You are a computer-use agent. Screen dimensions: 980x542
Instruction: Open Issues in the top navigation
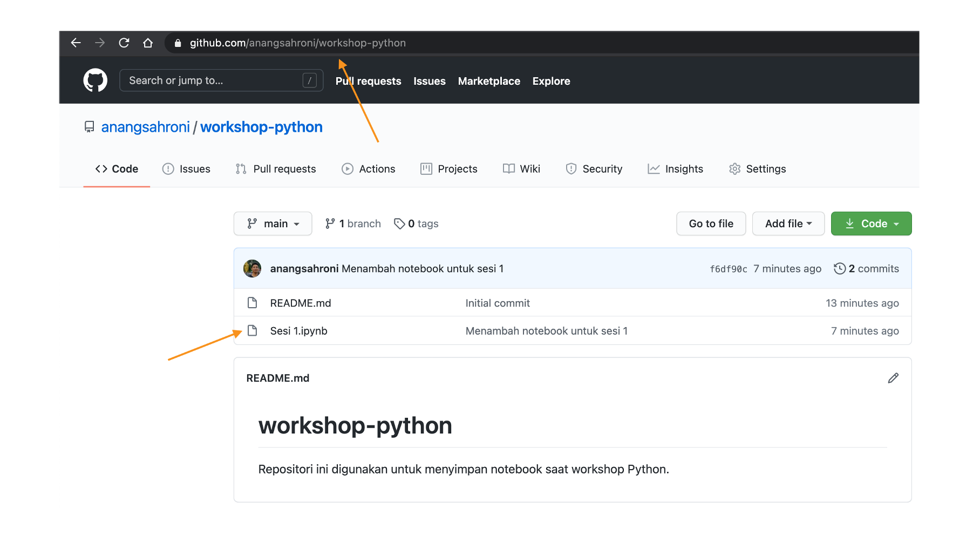(430, 81)
